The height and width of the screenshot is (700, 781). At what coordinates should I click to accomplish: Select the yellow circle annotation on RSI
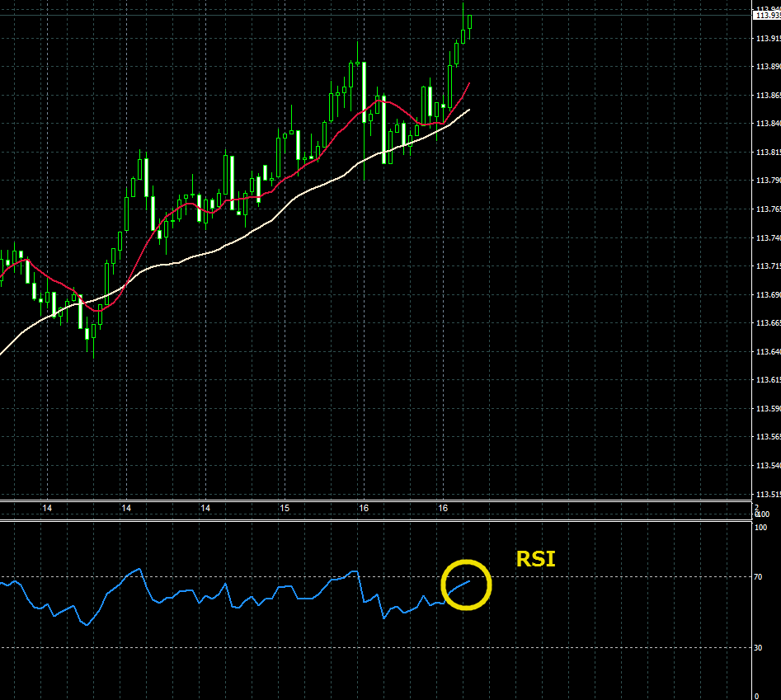pyautogui.click(x=466, y=585)
